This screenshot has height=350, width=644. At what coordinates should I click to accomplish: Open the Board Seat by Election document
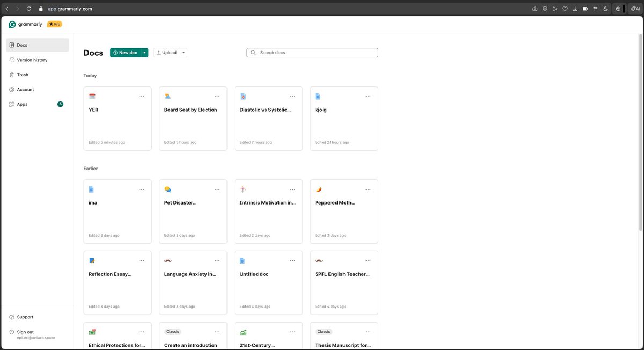193,119
